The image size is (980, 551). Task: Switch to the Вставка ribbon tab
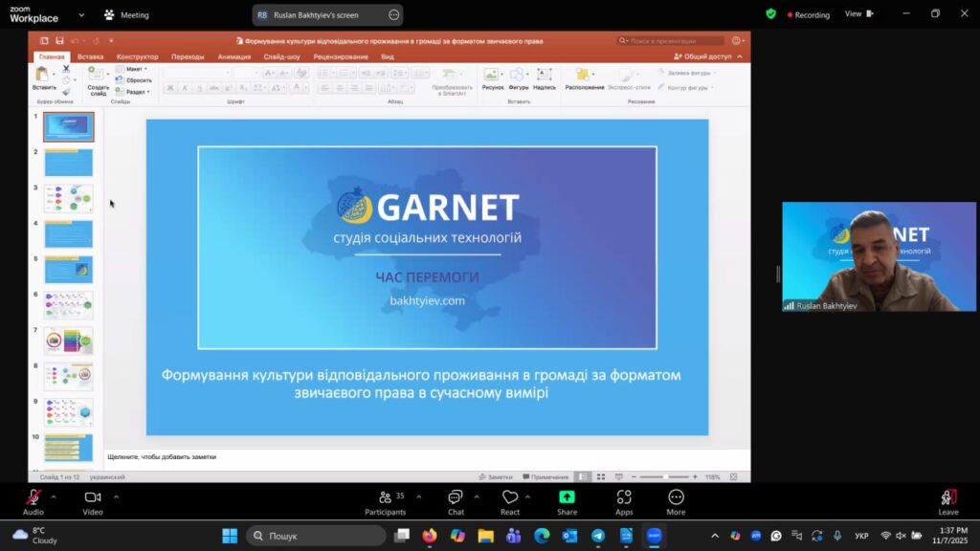(91, 56)
